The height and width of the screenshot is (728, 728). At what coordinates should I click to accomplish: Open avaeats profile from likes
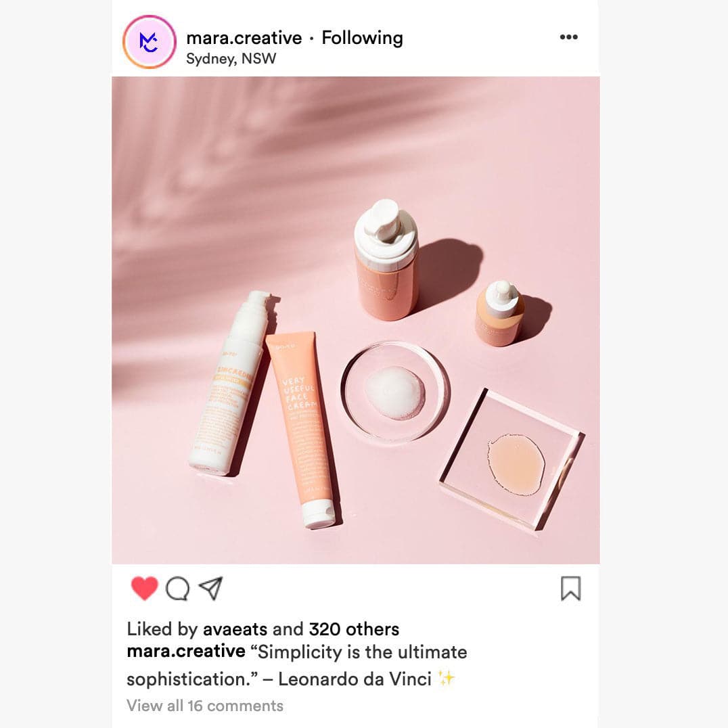tap(235, 630)
